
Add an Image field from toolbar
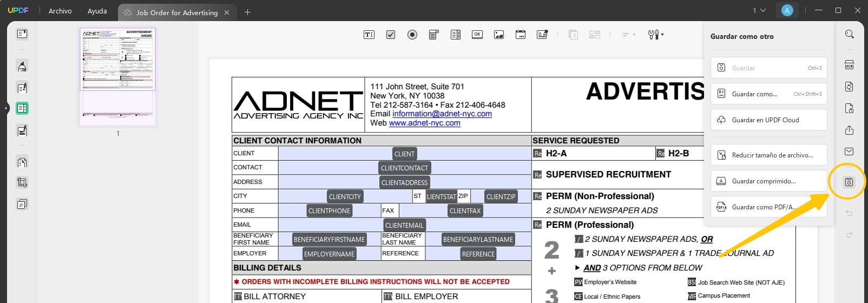pos(499,35)
